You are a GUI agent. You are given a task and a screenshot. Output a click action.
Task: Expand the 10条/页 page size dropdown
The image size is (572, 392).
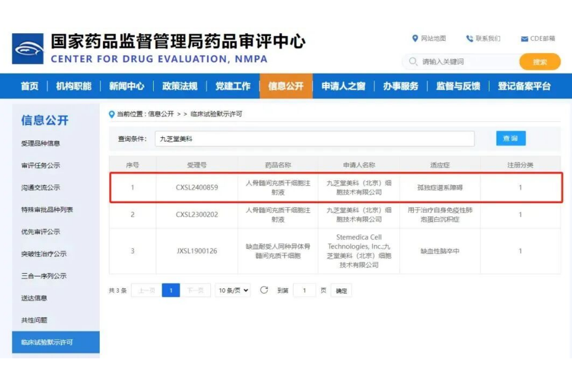(233, 290)
